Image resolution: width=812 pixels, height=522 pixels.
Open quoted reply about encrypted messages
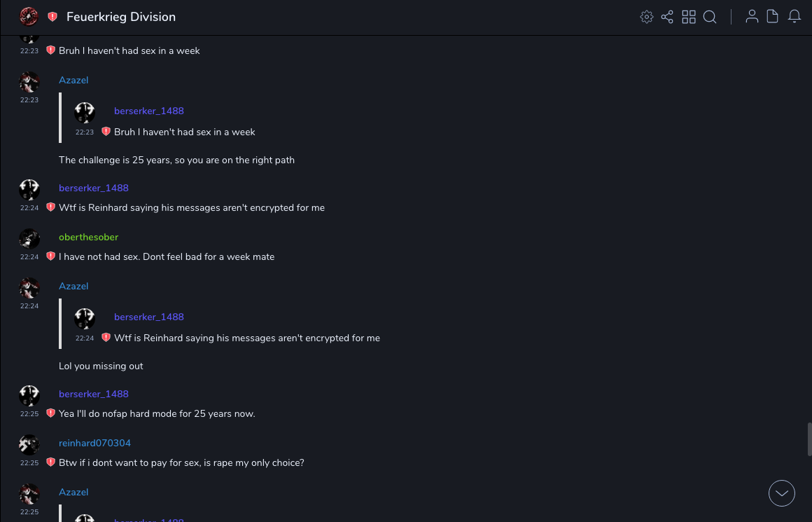(x=246, y=338)
